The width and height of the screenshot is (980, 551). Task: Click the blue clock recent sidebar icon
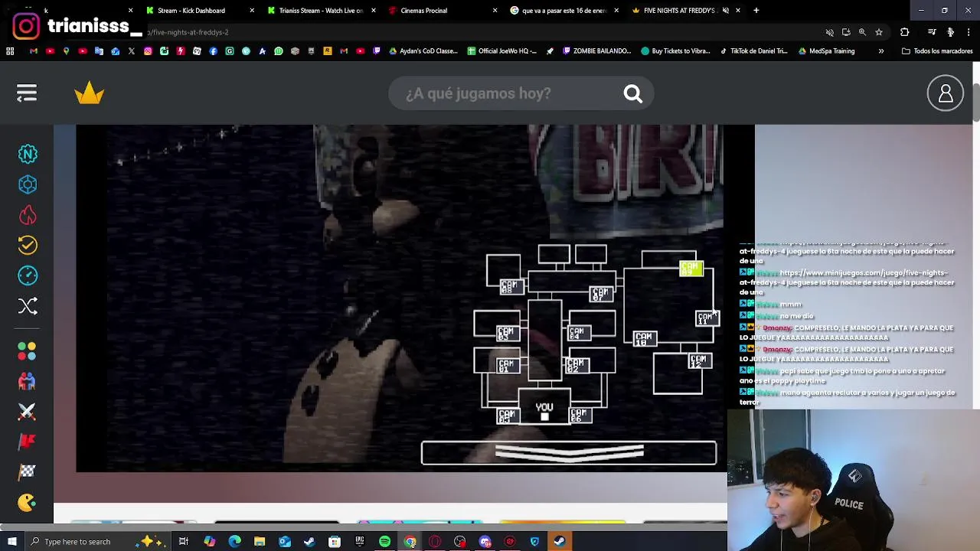(x=28, y=275)
